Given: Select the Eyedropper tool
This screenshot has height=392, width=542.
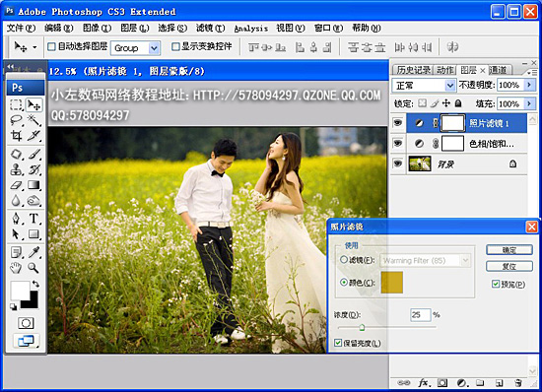Looking at the screenshot, I should click(x=34, y=252).
